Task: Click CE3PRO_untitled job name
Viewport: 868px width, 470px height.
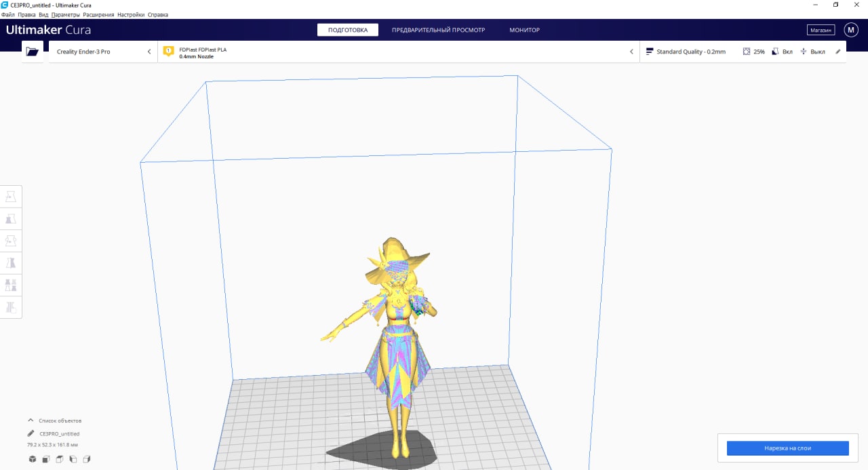Action: (x=60, y=433)
